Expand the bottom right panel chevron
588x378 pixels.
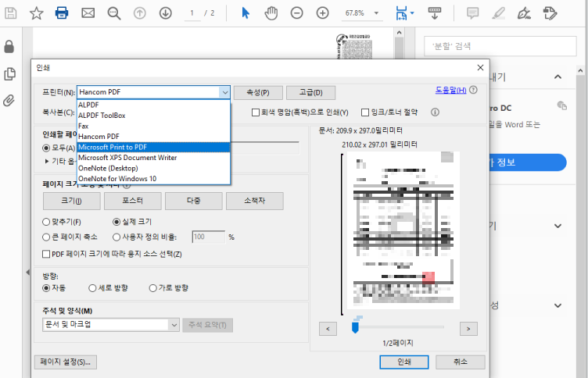558,305
